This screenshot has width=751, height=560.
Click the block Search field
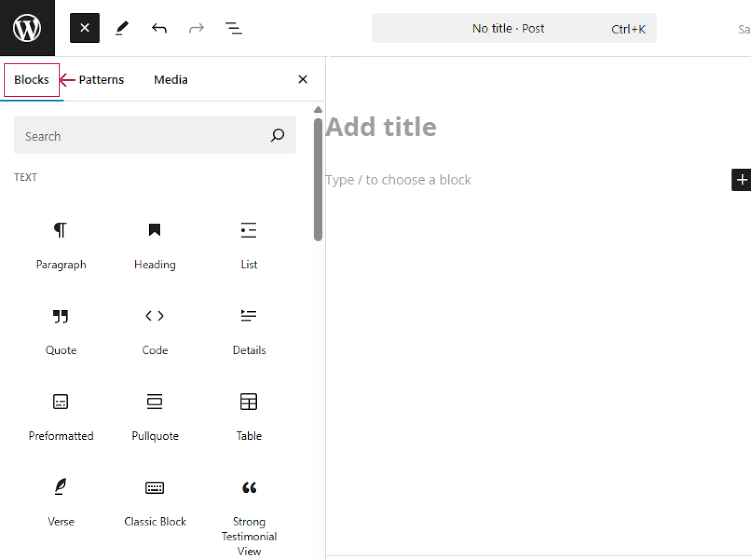pyautogui.click(x=155, y=135)
